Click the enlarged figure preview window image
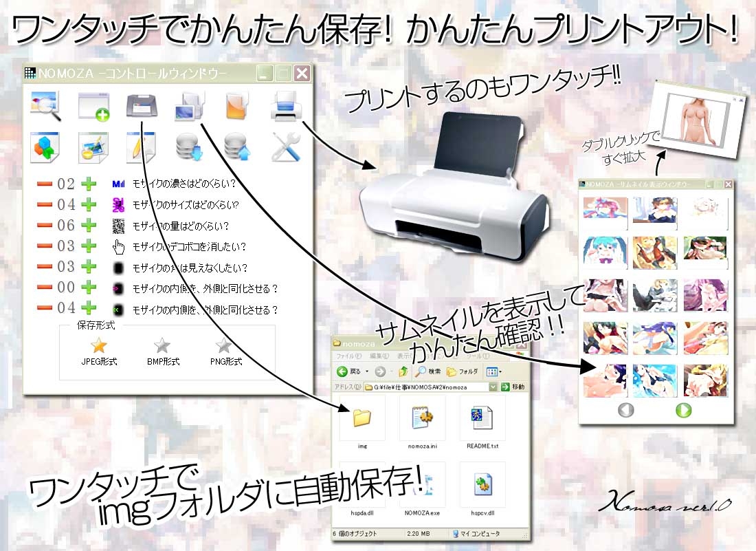Viewport: 756px width, 551px height. pyautogui.click(x=695, y=119)
